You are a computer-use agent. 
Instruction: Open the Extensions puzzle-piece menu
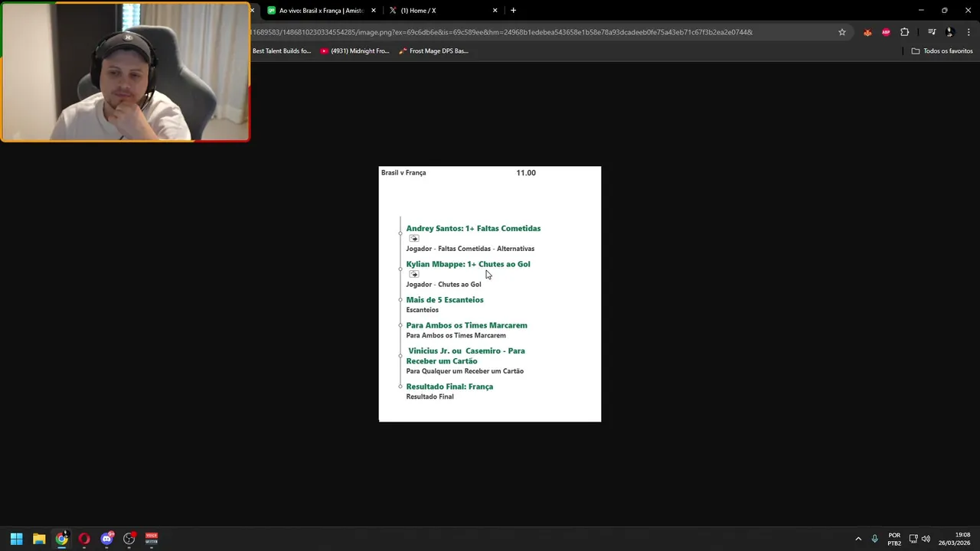click(x=905, y=32)
